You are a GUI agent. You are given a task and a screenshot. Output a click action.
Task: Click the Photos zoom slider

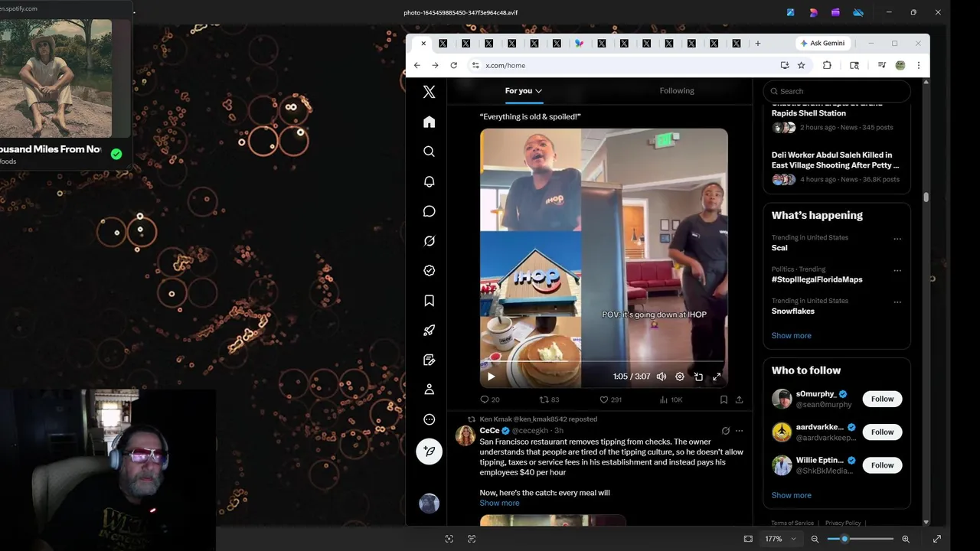[860, 539]
